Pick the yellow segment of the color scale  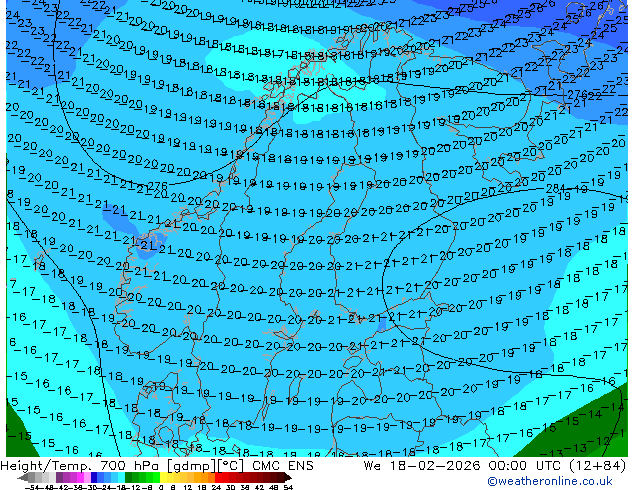pos(163,478)
